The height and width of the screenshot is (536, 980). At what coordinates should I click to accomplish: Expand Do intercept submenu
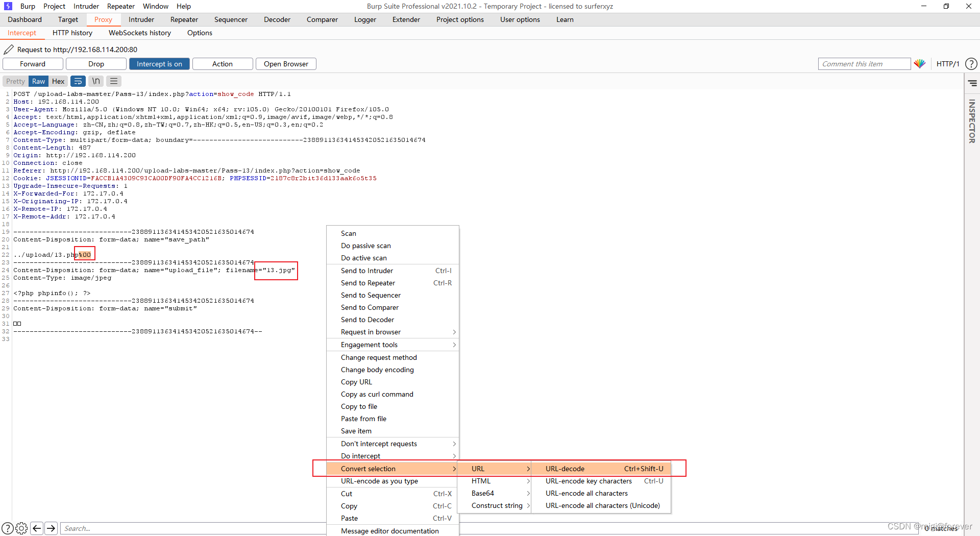[x=393, y=456]
